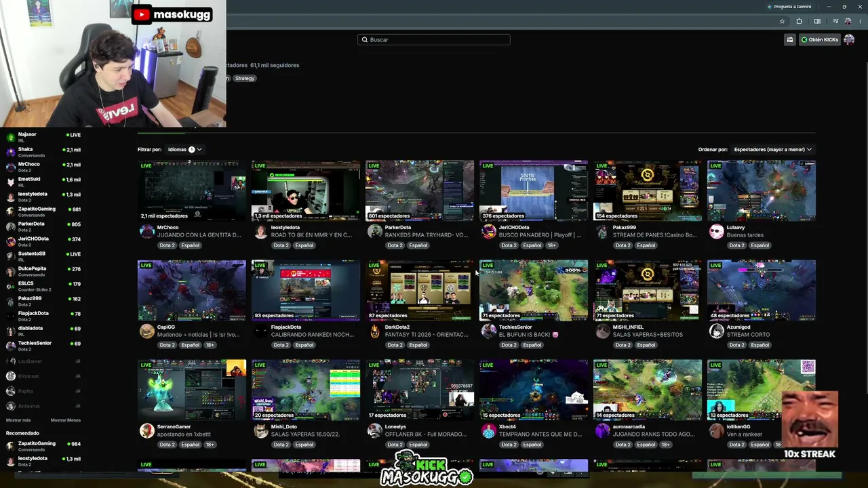
Task: Select offline channel Papita
Action: 43,391
